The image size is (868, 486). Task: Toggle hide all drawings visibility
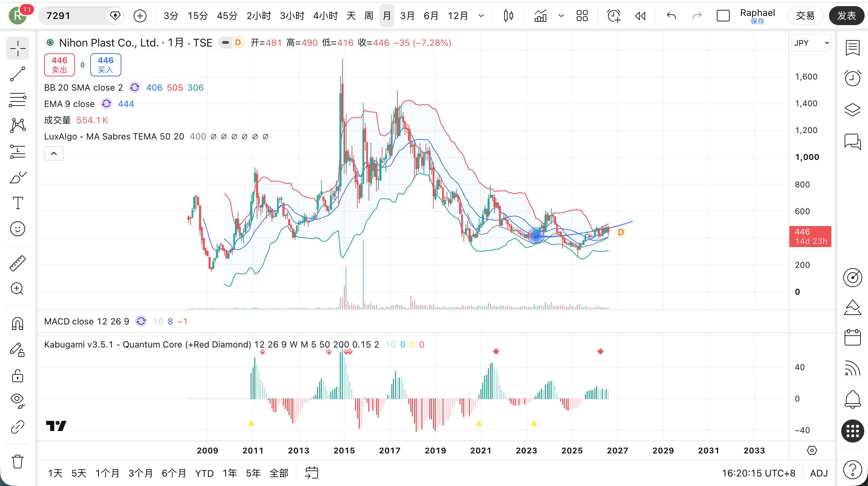(x=18, y=401)
